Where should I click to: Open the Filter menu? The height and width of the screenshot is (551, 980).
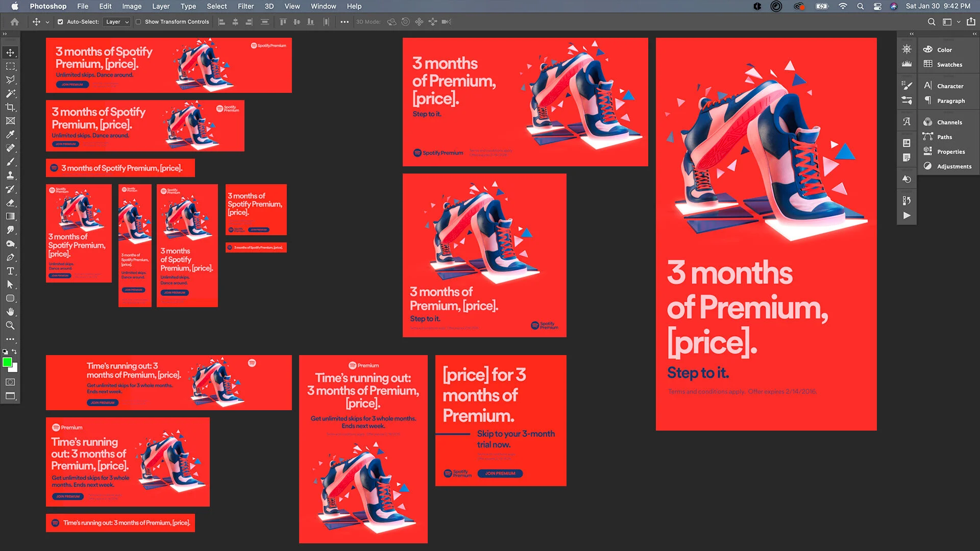pyautogui.click(x=246, y=6)
